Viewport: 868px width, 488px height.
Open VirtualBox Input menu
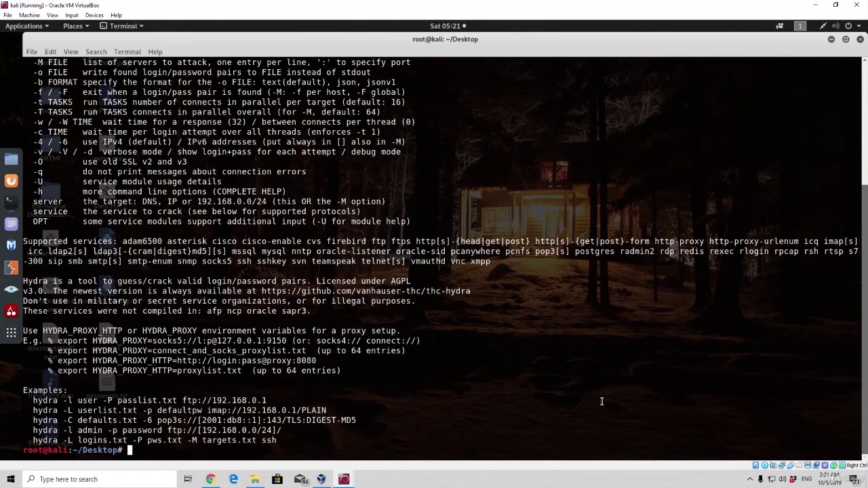coord(71,15)
